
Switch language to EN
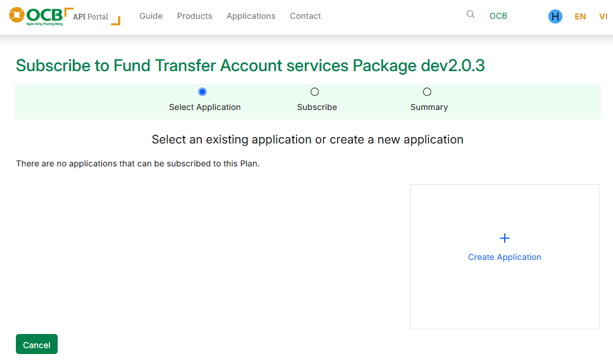pos(580,16)
